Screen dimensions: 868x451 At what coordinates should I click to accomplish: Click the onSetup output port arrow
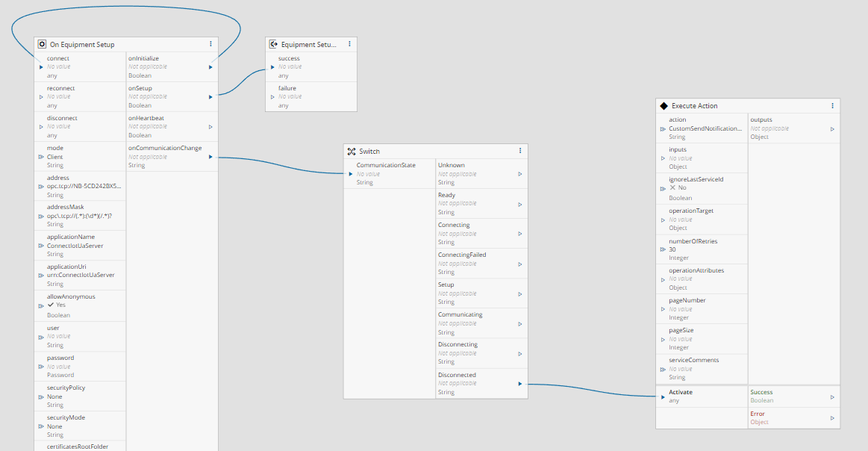pyautogui.click(x=210, y=97)
